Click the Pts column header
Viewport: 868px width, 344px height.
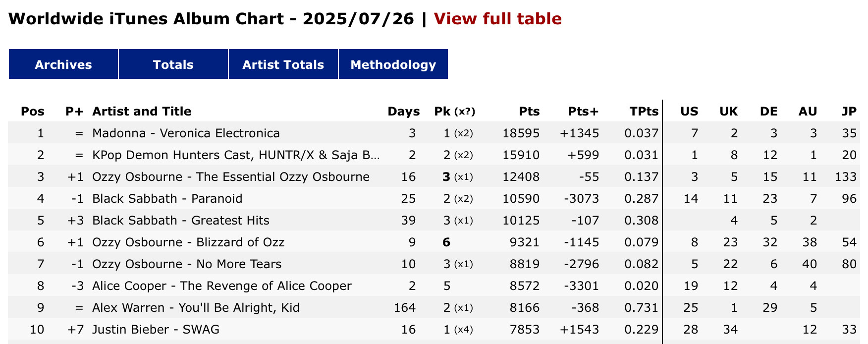[529, 112]
